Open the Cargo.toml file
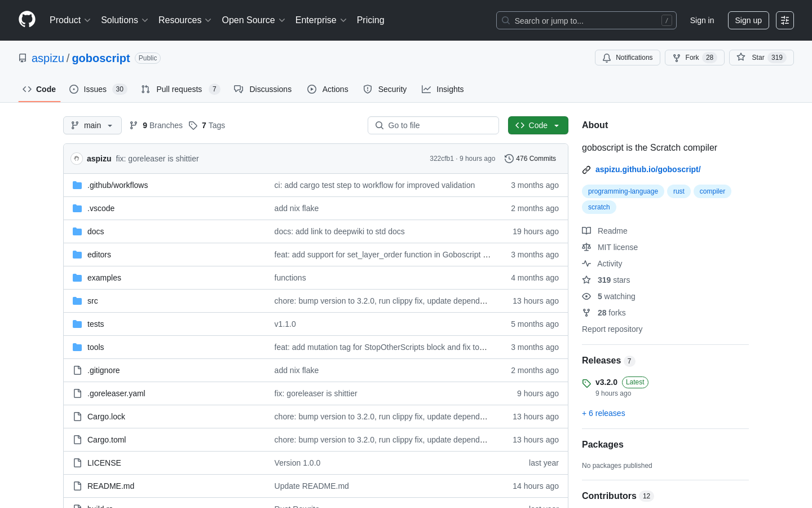This screenshot has width=812, height=508. 107,440
